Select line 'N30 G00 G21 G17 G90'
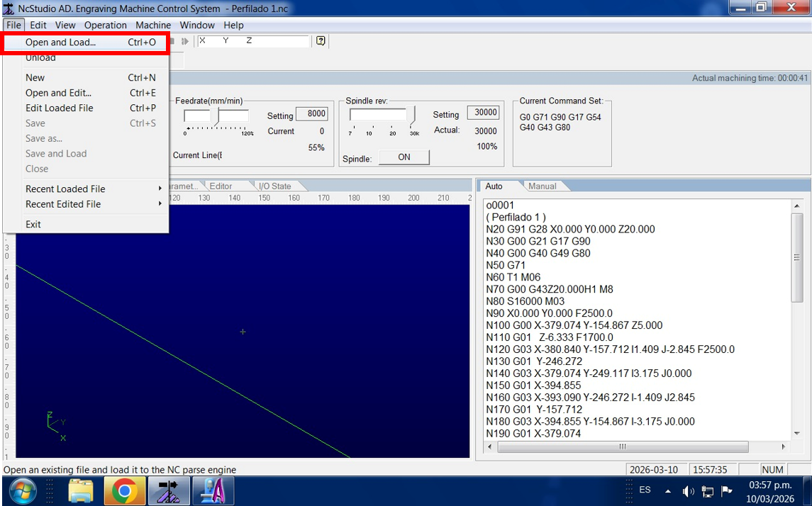The width and height of the screenshot is (812, 506). tap(538, 241)
